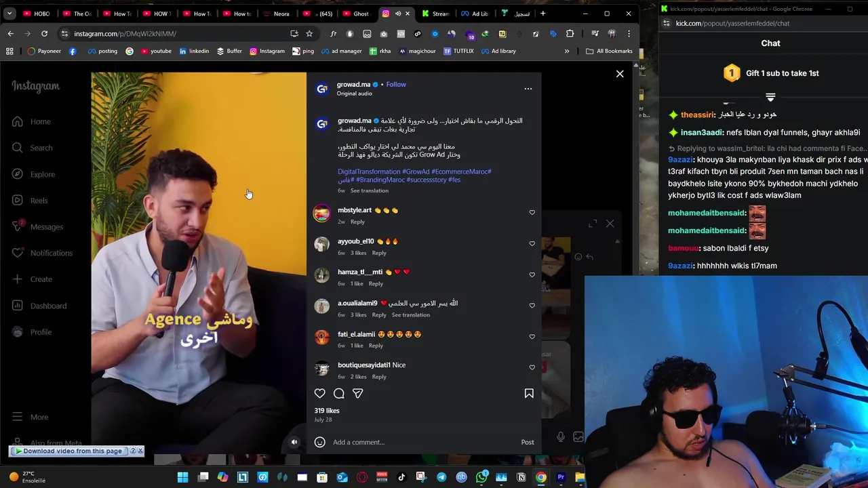Close the Instagram post overlay
This screenshot has height=488, width=868.
pyautogui.click(x=620, y=74)
